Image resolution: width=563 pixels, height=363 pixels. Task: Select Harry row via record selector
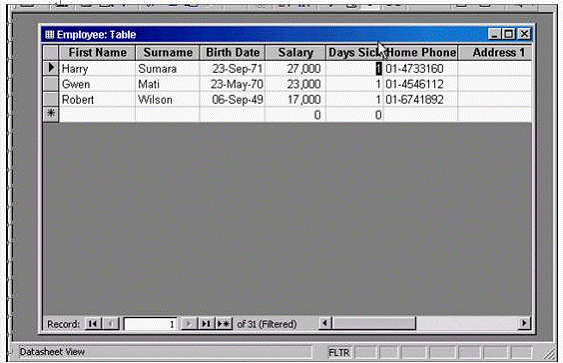(51, 68)
